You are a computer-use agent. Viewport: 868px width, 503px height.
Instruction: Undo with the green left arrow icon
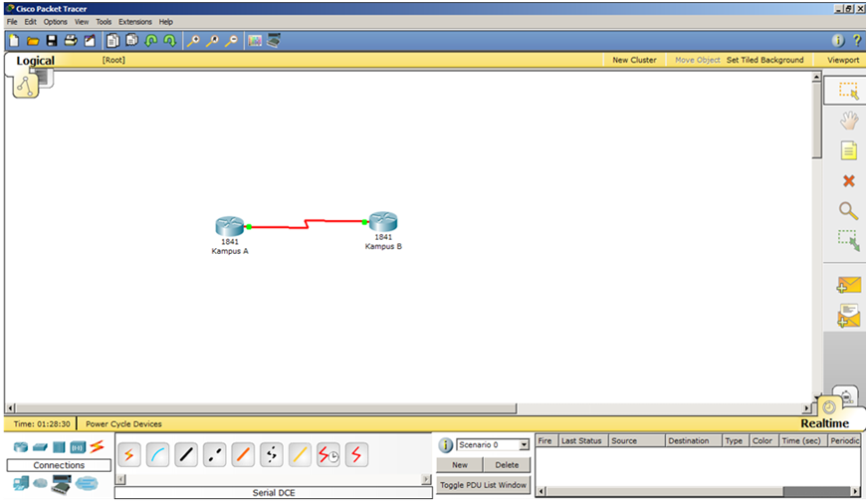(150, 41)
